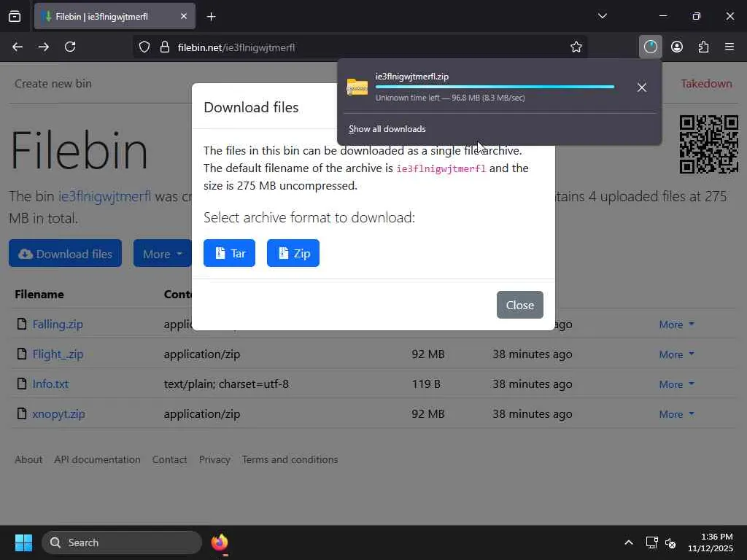Close the Filebin browser tab
Viewport: 747px width, 560px height.
[x=183, y=16]
